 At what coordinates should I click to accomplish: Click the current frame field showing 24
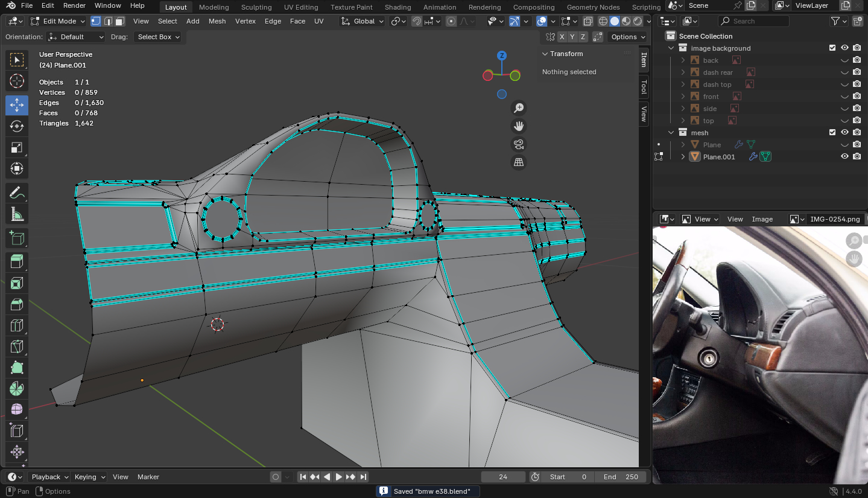coord(503,477)
